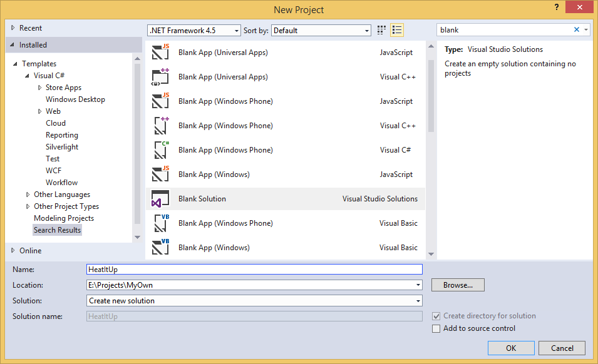The image size is (598, 364).
Task: Expand the Other Languages tree node
Action: point(28,195)
